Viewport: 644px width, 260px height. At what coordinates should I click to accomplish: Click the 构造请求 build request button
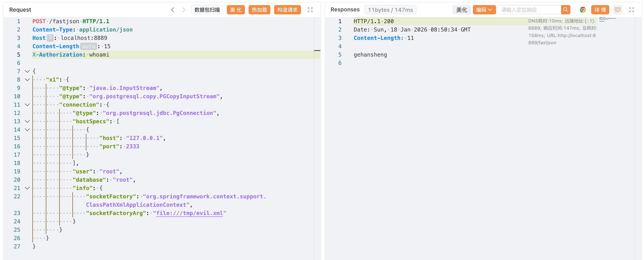coord(287,10)
